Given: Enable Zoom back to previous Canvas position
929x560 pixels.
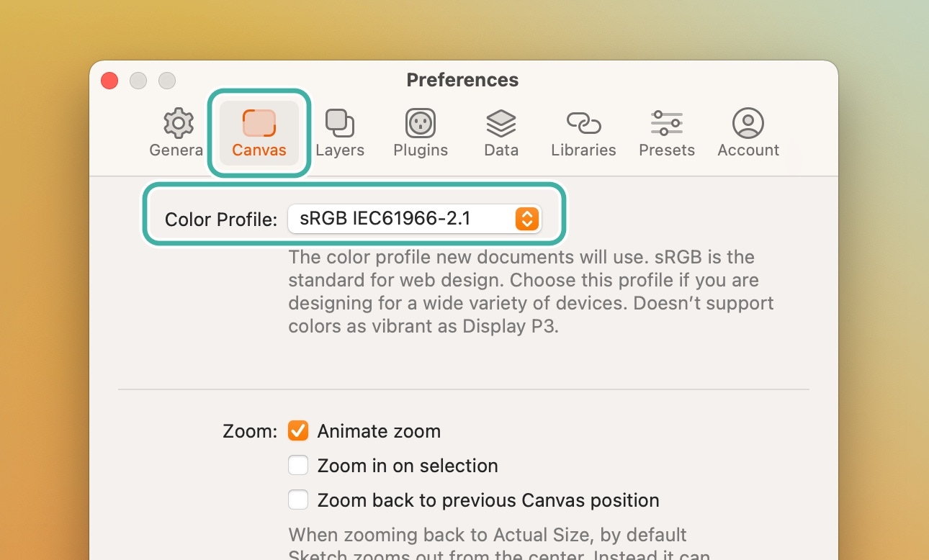Looking at the screenshot, I should coord(297,500).
